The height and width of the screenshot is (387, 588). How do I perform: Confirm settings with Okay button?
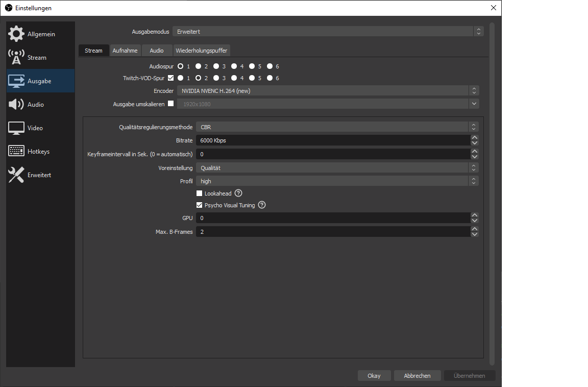coord(374,375)
